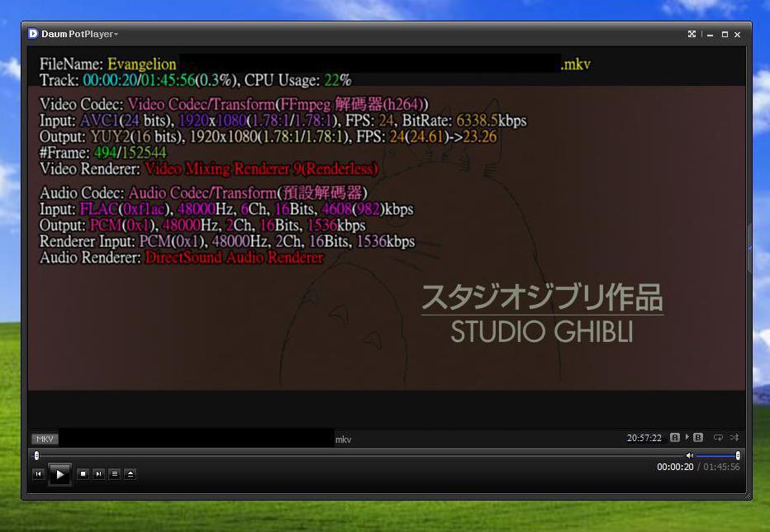Click 'DirectSound Audio Renderer' text
770x532 pixels.
[x=235, y=258]
